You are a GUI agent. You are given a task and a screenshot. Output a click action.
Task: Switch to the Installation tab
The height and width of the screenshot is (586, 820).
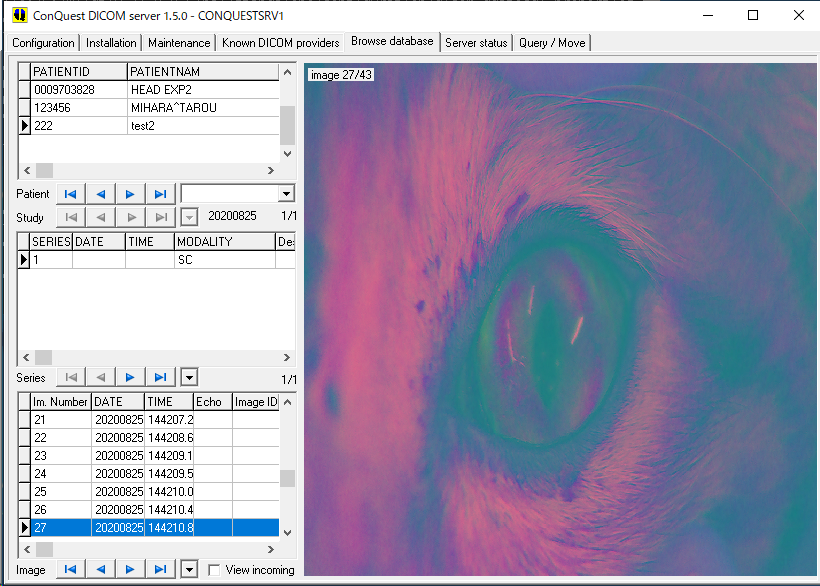(x=111, y=43)
